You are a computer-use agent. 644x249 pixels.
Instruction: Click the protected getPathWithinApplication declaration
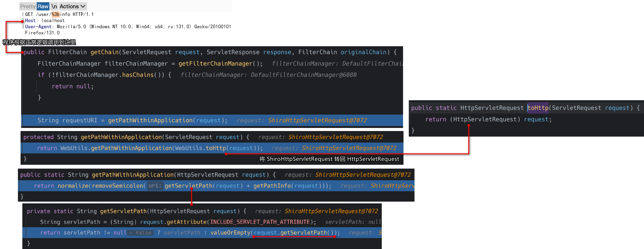click(x=136, y=137)
